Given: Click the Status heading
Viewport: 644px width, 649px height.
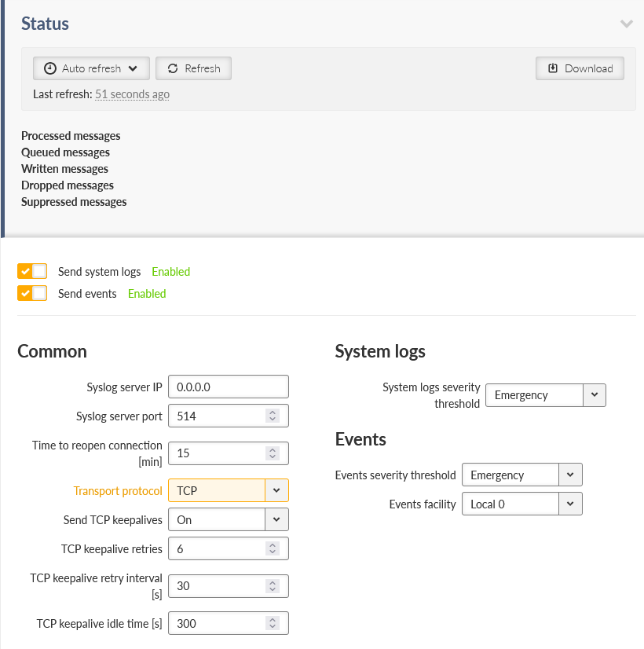Looking at the screenshot, I should (x=45, y=24).
